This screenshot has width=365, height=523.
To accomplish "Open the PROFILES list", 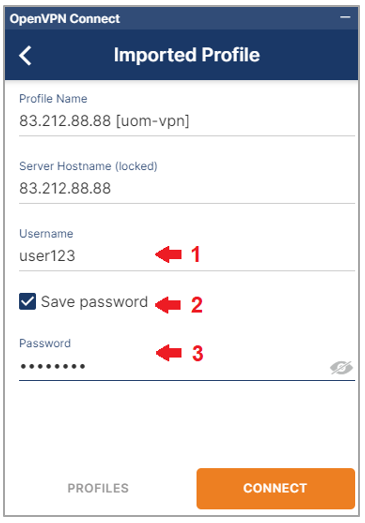I will (98, 488).
